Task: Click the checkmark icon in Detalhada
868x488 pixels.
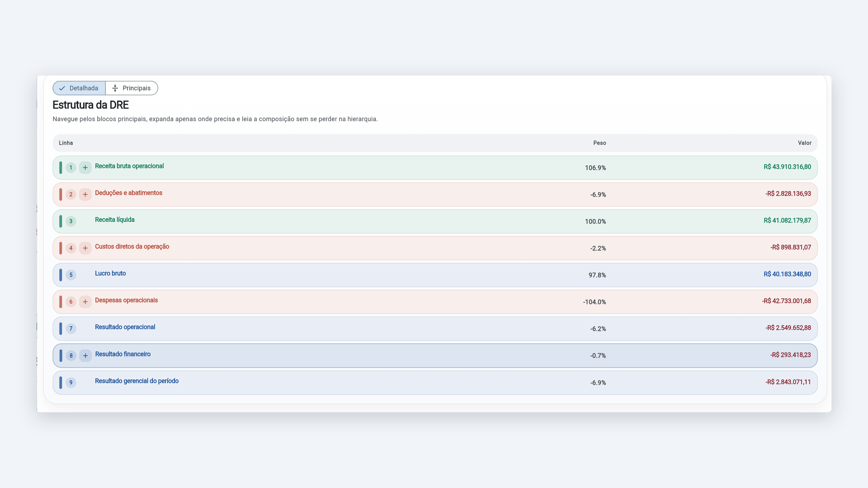Action: coord(62,88)
